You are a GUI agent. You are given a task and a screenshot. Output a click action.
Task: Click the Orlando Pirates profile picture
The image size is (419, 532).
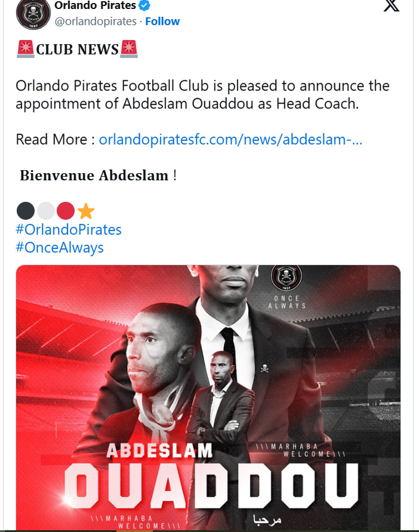click(32, 15)
